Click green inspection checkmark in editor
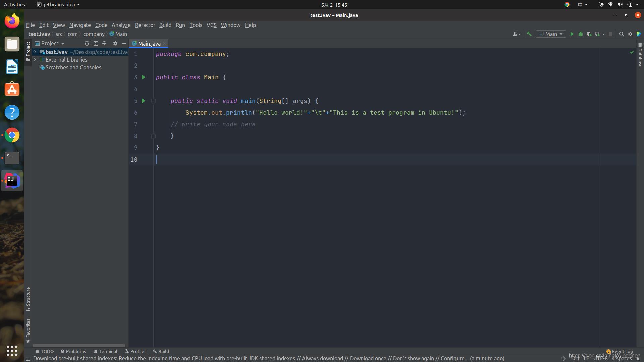Image resolution: width=644 pixels, height=362 pixels. tap(632, 52)
